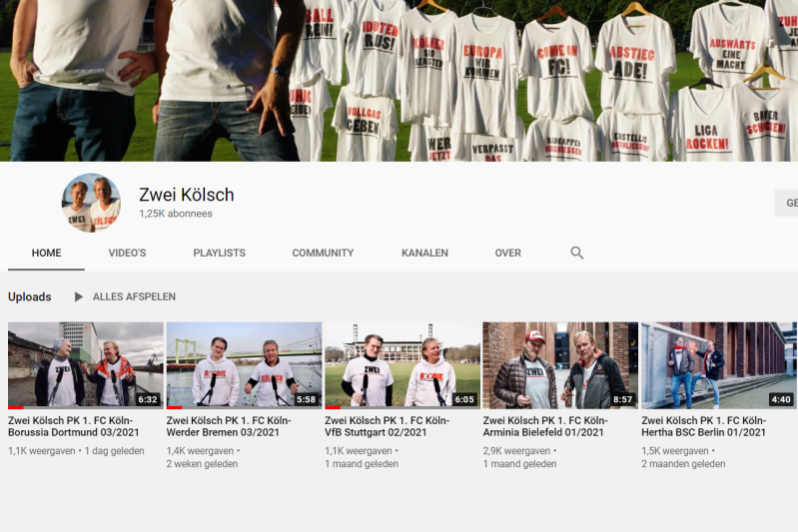Viewport: 798px width, 532px height.
Task: Click the watch-progress bar under Dortmund video
Action: [x=86, y=407]
